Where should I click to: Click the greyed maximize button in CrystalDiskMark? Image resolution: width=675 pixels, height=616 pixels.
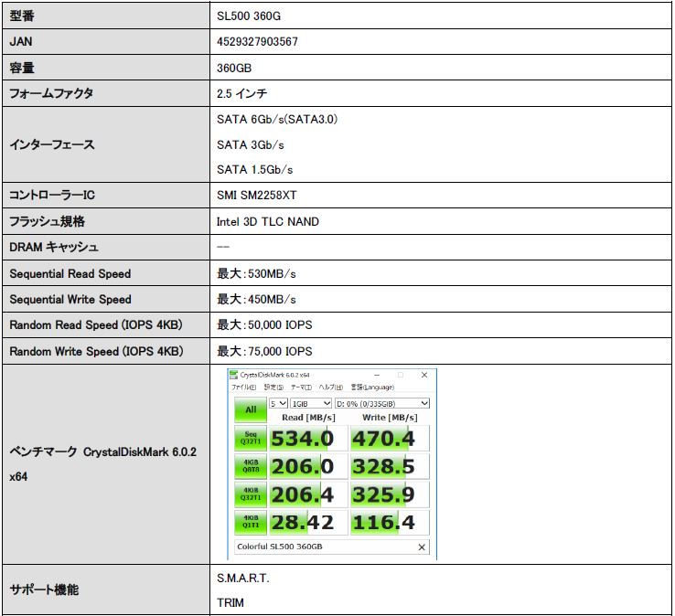coord(401,375)
